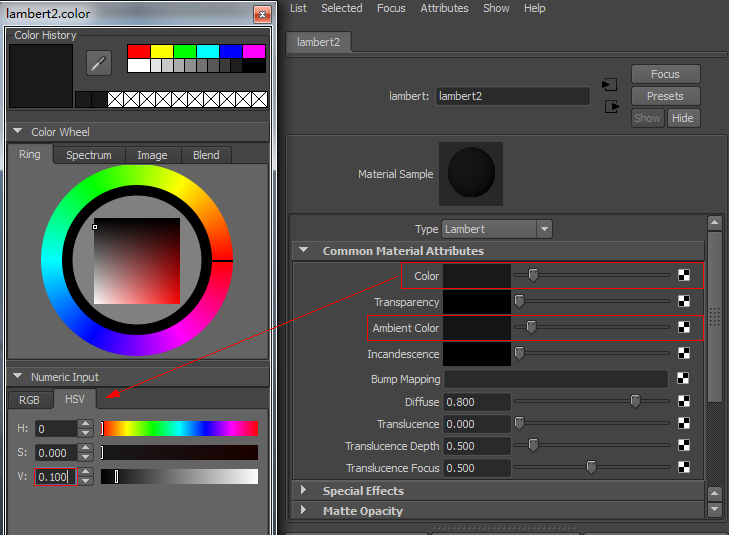
Task: Click the Translucence Focus slider handle
Action: [x=591, y=467]
